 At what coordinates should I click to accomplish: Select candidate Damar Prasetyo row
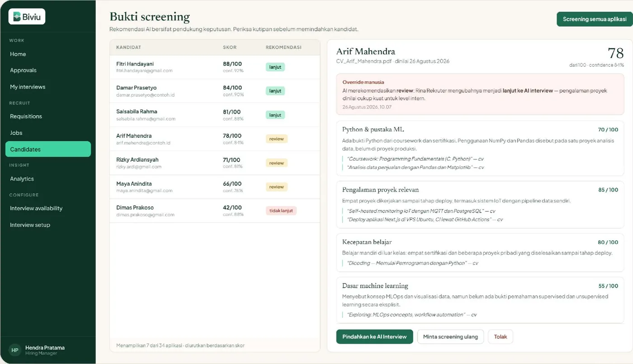point(215,91)
